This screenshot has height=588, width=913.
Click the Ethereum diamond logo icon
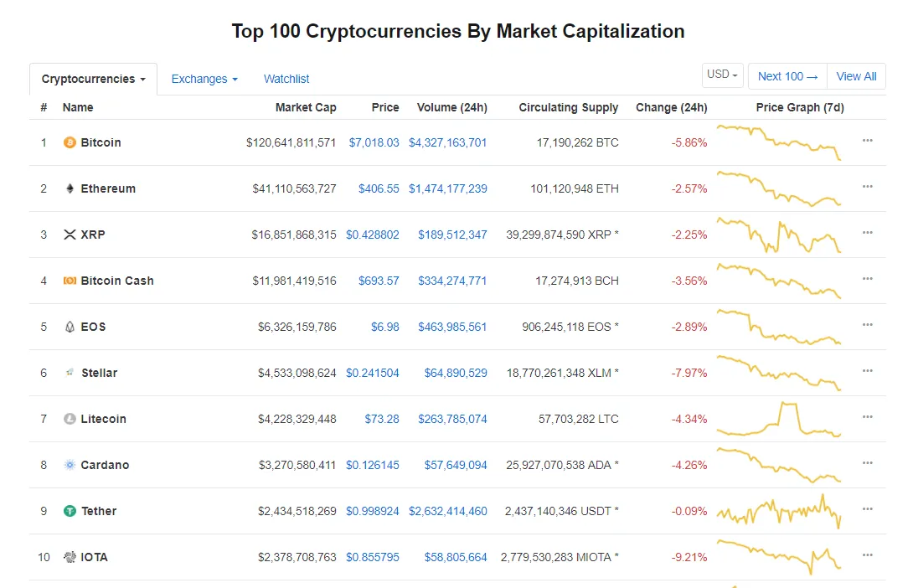click(70, 188)
